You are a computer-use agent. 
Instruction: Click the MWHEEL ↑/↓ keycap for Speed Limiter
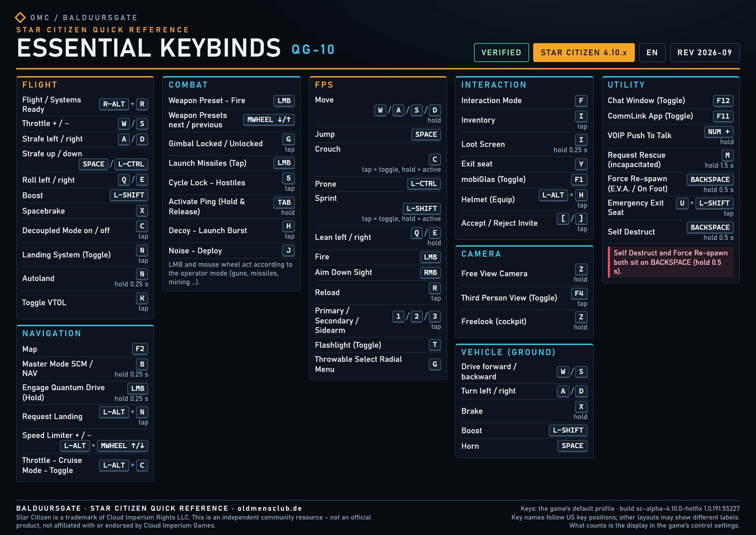(123, 446)
